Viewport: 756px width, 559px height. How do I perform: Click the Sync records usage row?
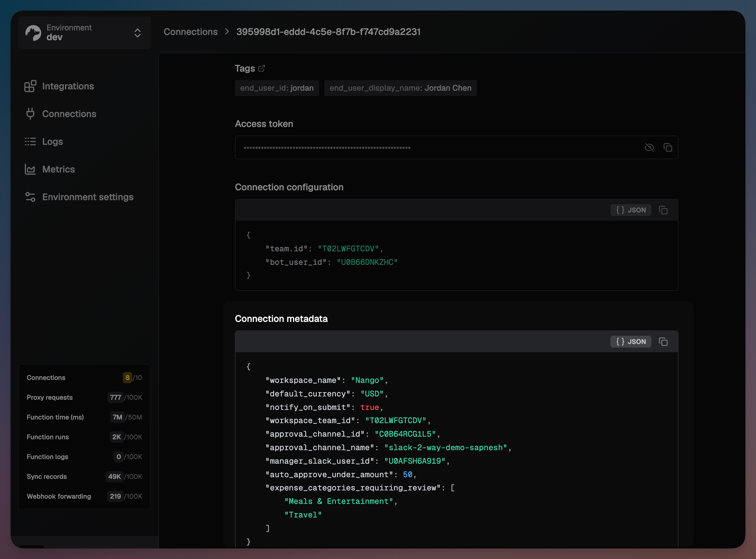[84, 477]
